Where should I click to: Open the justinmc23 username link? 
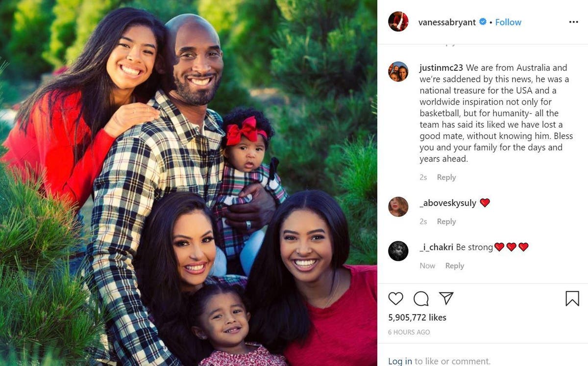click(441, 68)
